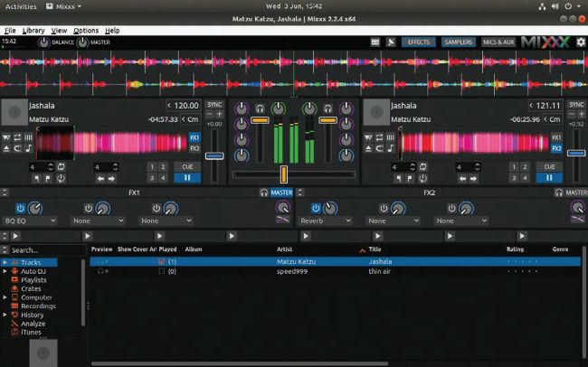Open the Recordings item in the sidebar
Image resolution: width=588 pixels, height=367 pixels.
(38, 306)
